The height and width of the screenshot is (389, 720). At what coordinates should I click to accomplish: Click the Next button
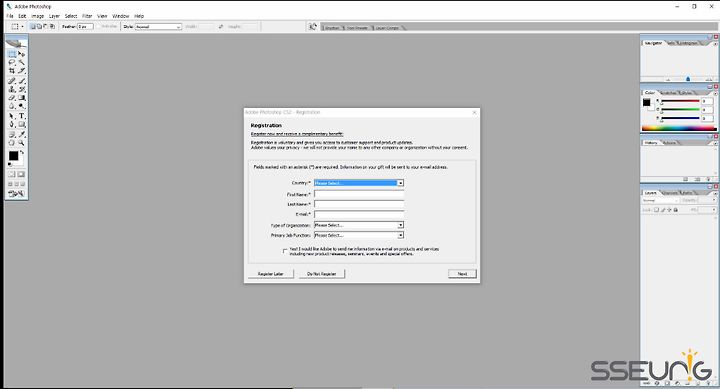[x=462, y=274]
